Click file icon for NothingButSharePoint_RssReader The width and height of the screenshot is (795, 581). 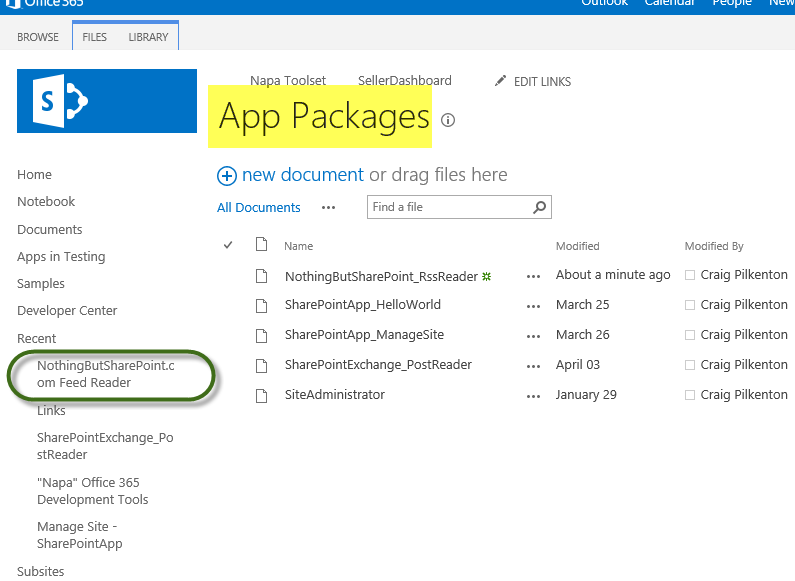(x=262, y=276)
